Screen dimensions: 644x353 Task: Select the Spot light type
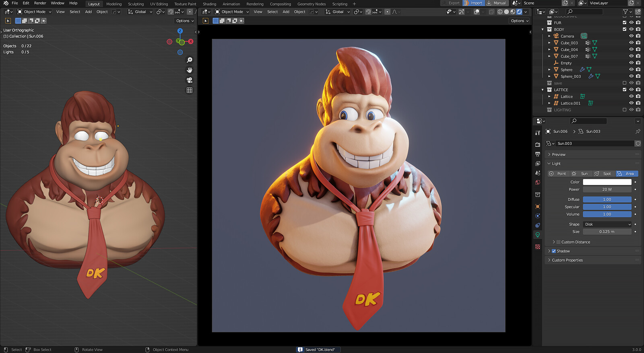click(604, 174)
